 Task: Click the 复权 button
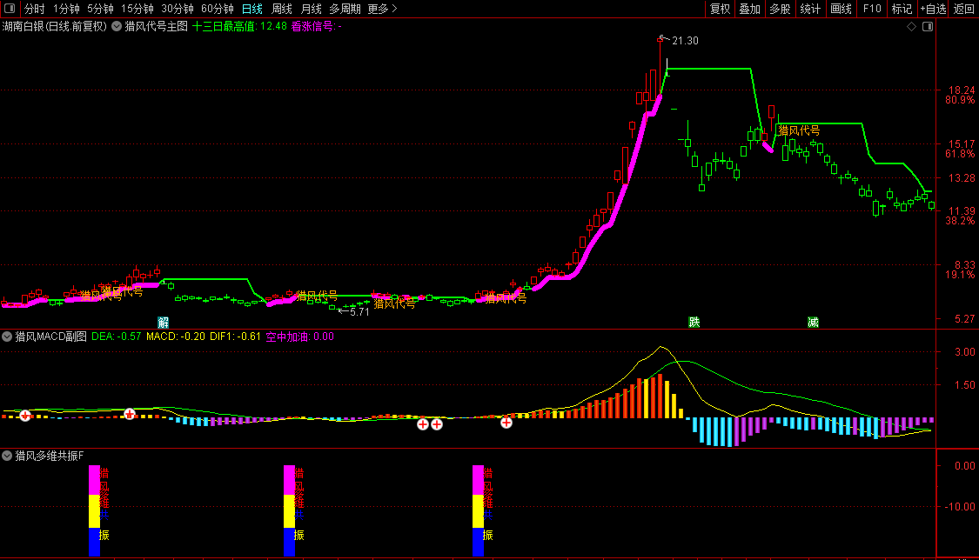pos(720,9)
